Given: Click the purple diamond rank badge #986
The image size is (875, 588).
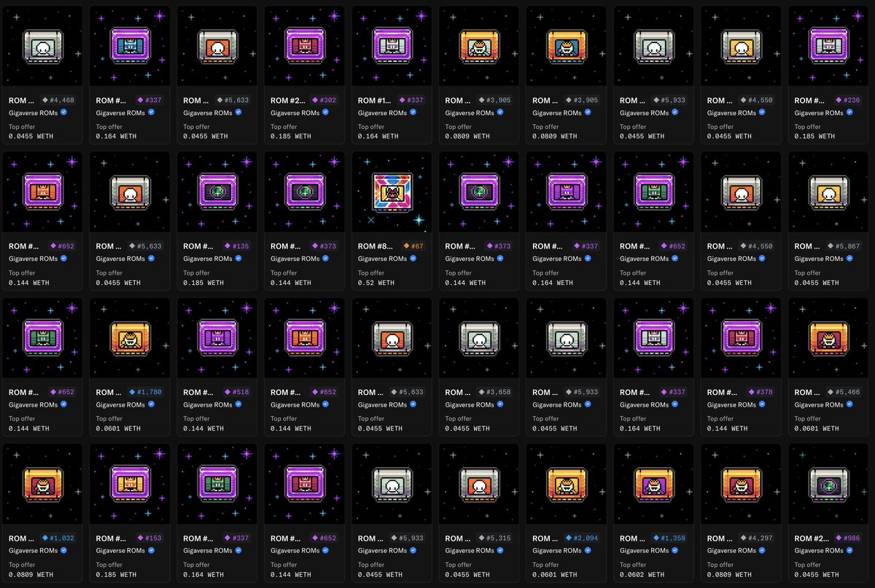Looking at the screenshot, I should [x=847, y=538].
